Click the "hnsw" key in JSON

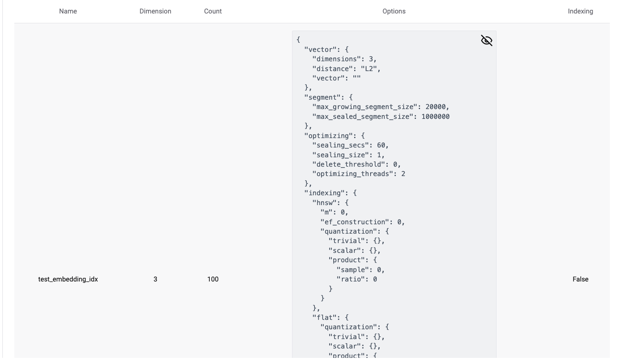tap(326, 203)
